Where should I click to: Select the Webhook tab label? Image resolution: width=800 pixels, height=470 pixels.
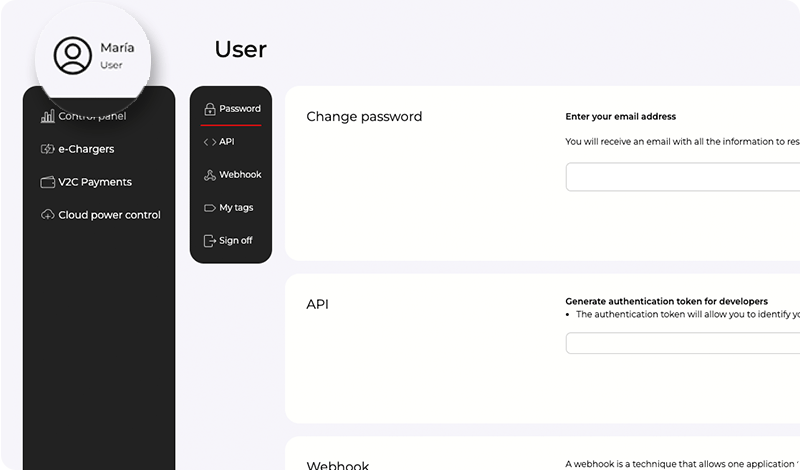point(240,175)
